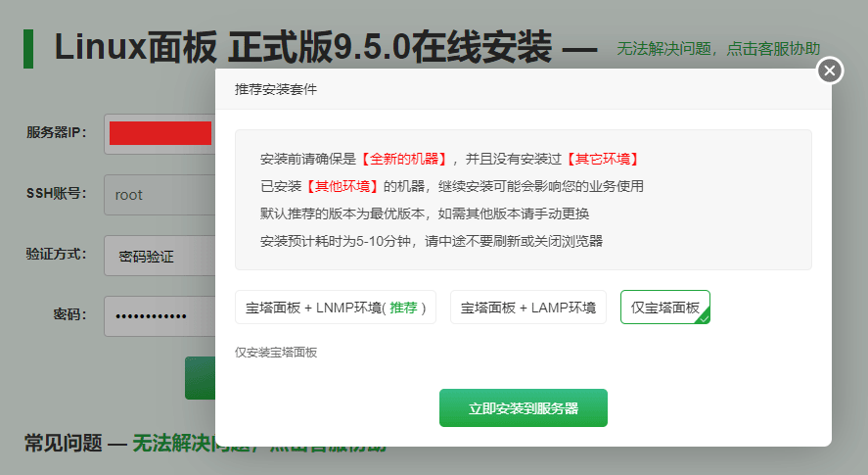Select 仅宝塔面板 option
The width and height of the screenshot is (868, 475).
click(x=664, y=308)
